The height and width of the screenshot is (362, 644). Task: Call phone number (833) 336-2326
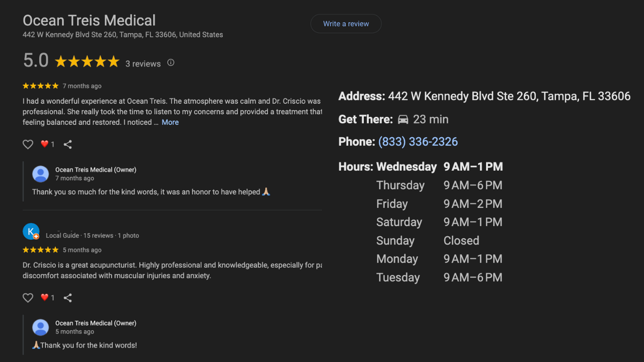coord(418,142)
